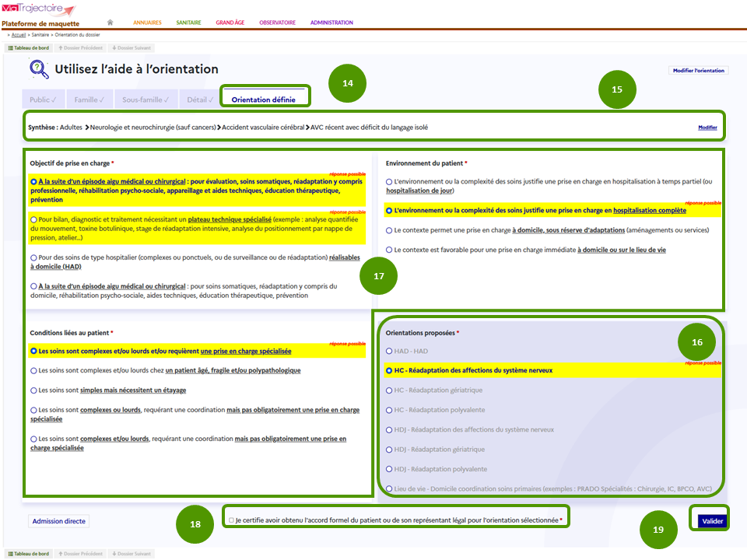This screenshot has width=747, height=560.
Task: Open the OBSERVATOIRE menu
Action: click(277, 23)
